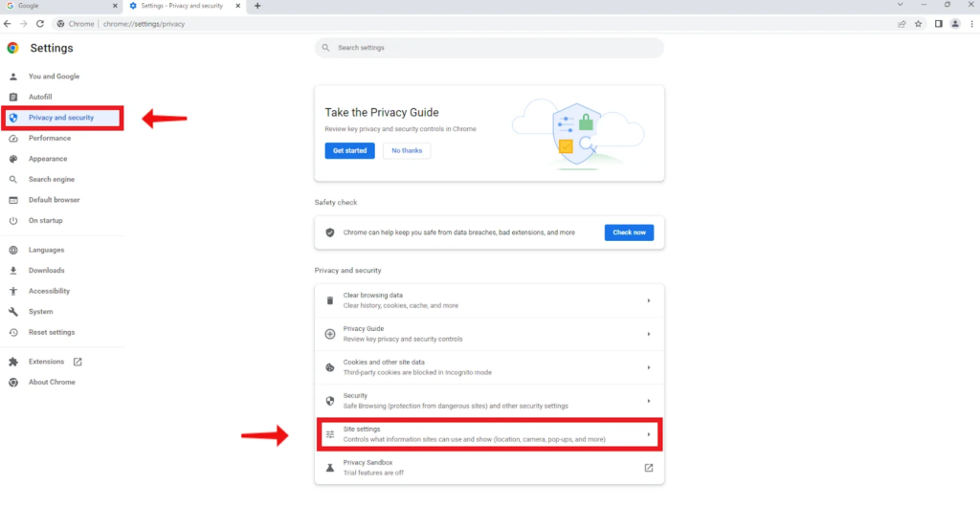Open Clear browsing data row
The height and width of the screenshot is (508, 980).
click(x=489, y=300)
